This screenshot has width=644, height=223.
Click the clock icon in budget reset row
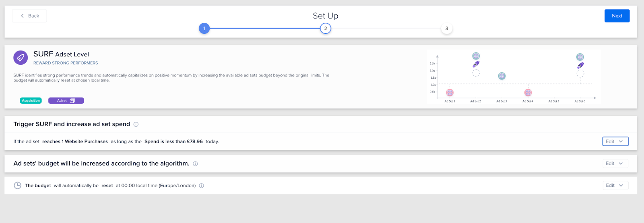click(x=18, y=186)
